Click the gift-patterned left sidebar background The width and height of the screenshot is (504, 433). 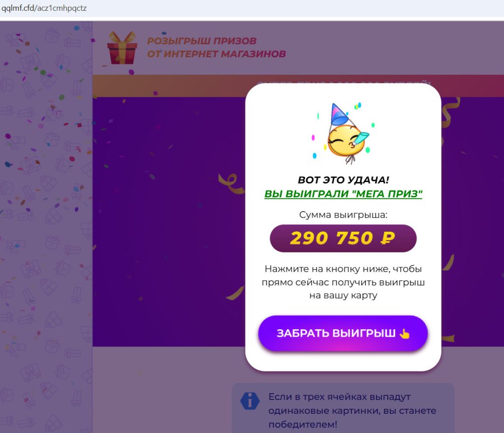point(46,227)
